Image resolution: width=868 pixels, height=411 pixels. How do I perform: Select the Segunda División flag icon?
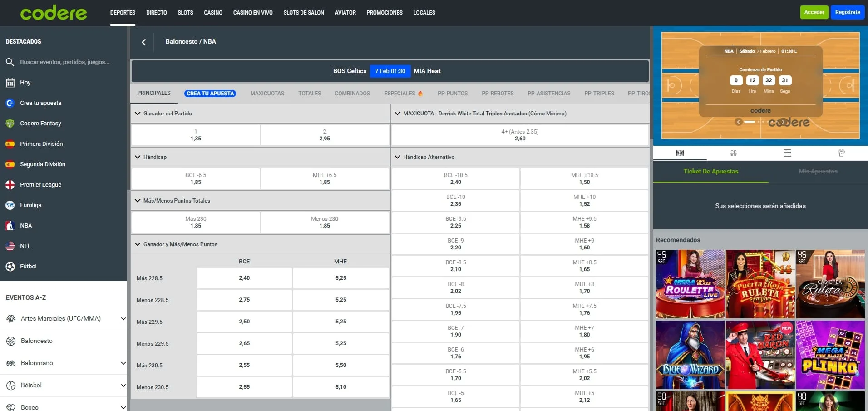click(x=10, y=164)
